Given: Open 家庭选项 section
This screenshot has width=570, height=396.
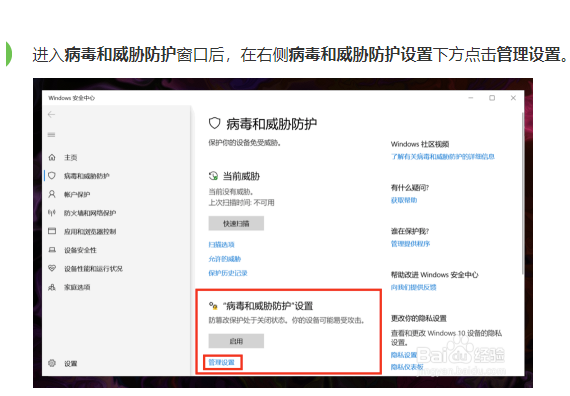Looking at the screenshot, I should [x=77, y=287].
